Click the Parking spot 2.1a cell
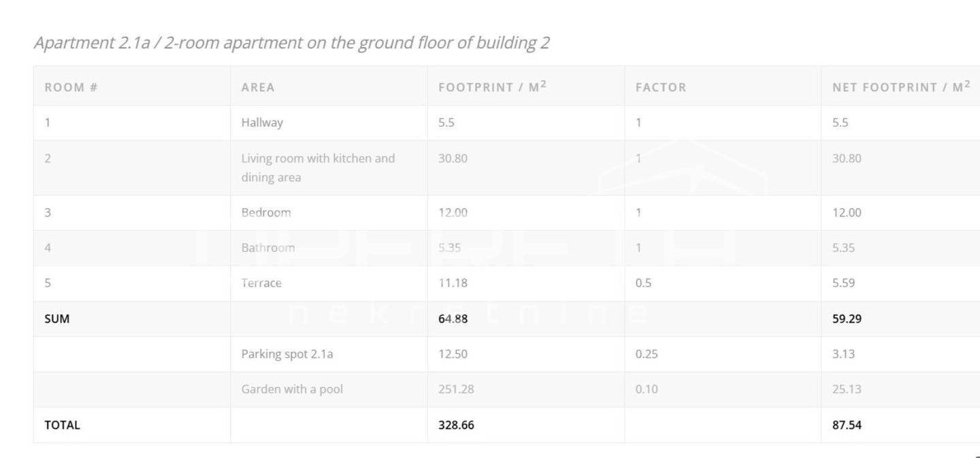The width and height of the screenshot is (980, 458). (x=287, y=354)
